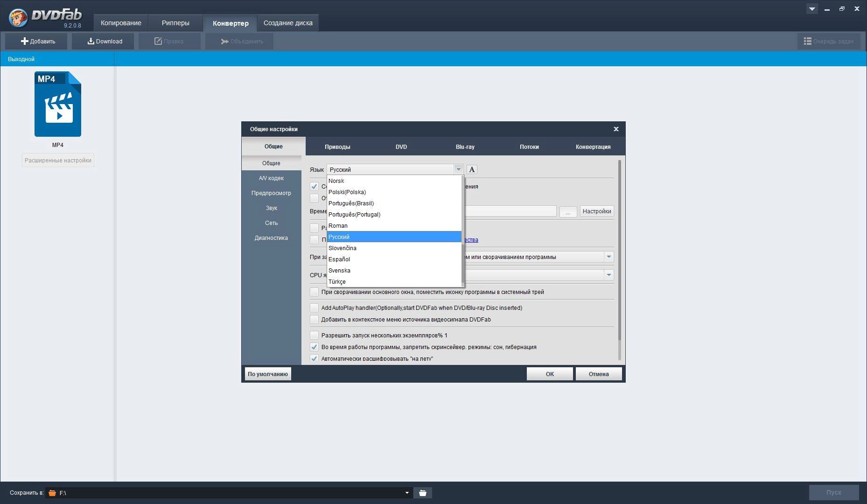This screenshot has height=504, width=867.
Task: Enable Разрешить запуск нескольких экземпляров checkbox
Action: 315,335
